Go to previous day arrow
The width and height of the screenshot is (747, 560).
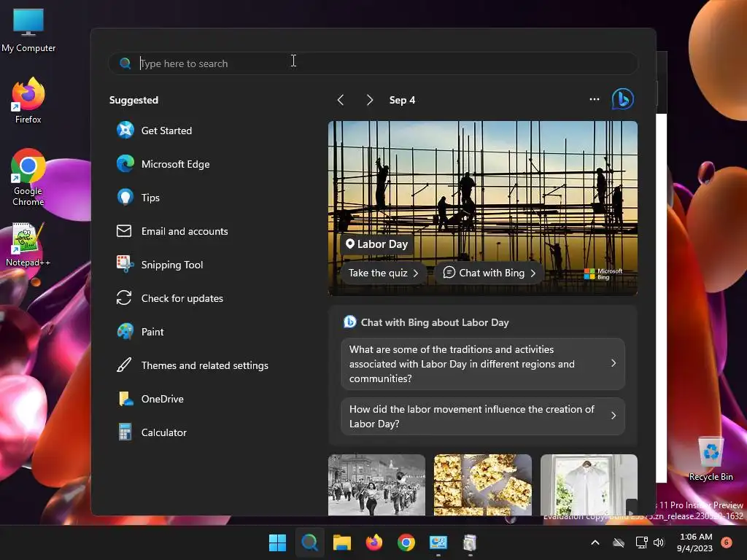coord(340,100)
